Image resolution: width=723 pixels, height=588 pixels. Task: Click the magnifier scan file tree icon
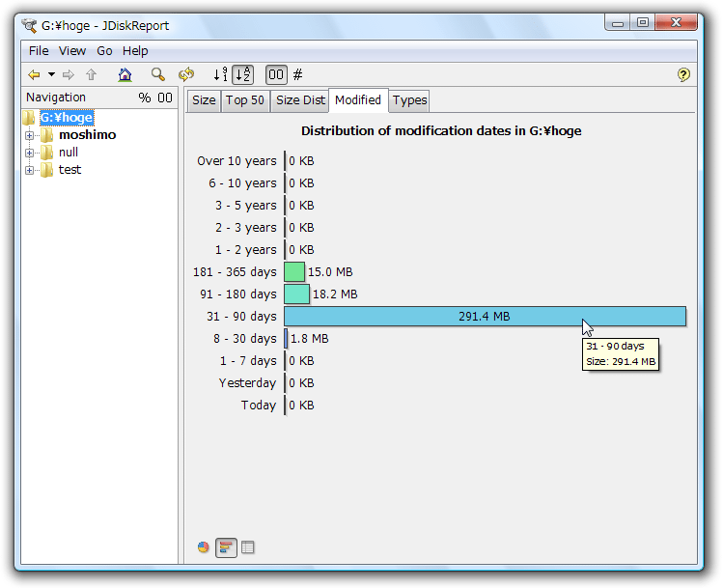tap(158, 74)
